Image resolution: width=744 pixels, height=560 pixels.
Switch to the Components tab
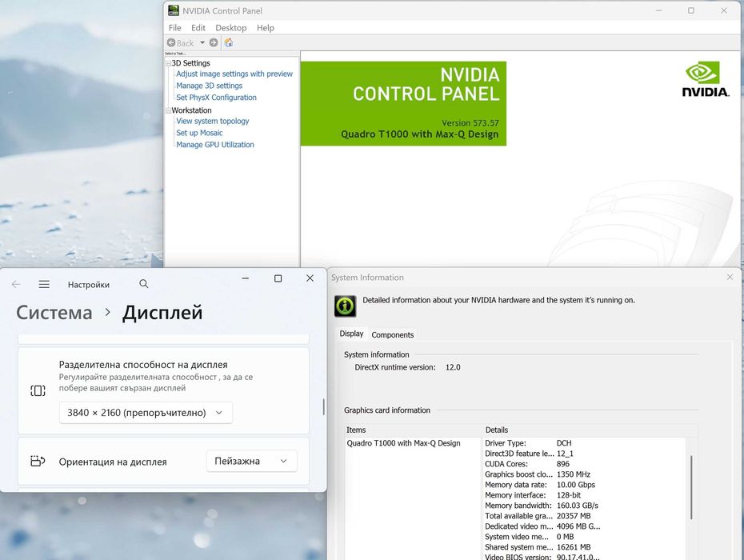(393, 334)
